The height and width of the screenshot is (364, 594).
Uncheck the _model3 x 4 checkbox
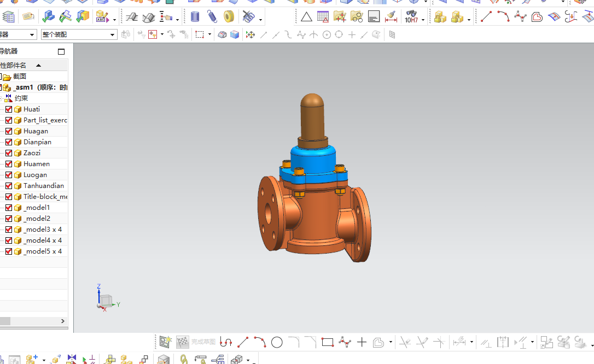(x=9, y=230)
